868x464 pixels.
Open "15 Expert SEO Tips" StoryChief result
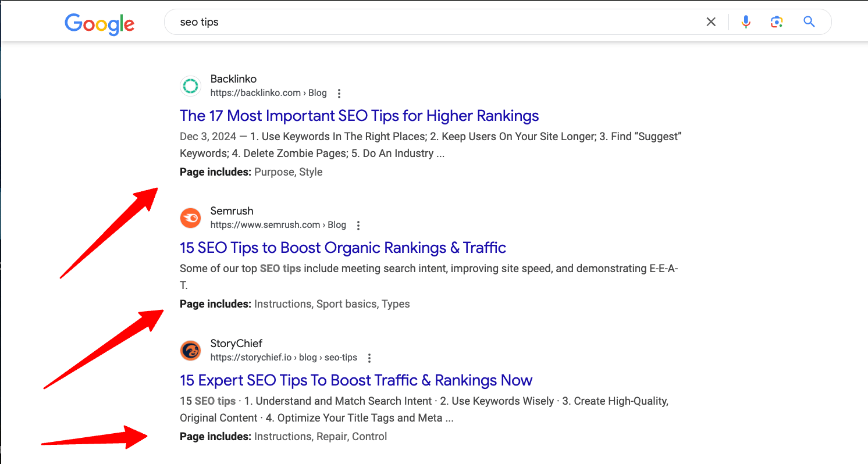(356, 380)
